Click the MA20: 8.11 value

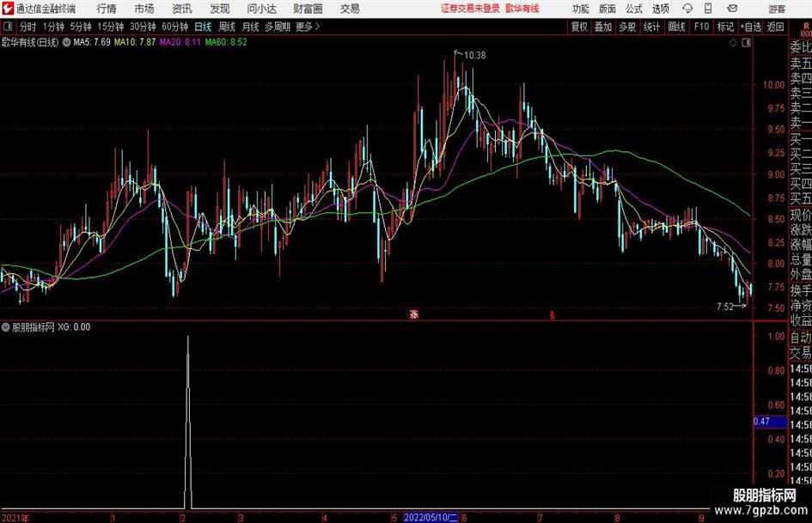[180, 42]
